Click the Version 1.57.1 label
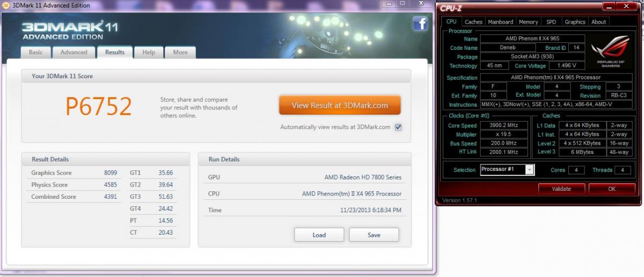The height and width of the screenshot is (277, 644). (x=459, y=200)
